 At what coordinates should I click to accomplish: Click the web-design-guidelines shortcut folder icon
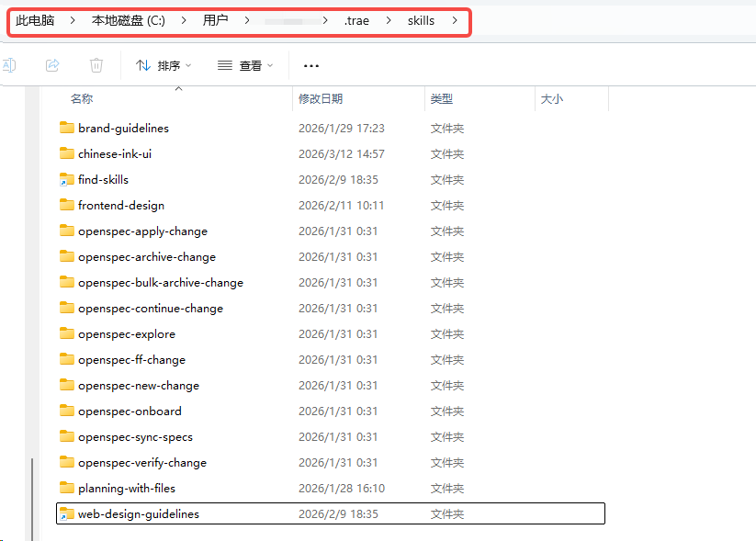(66, 513)
